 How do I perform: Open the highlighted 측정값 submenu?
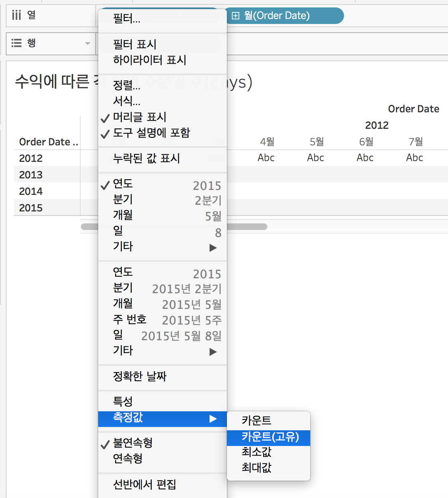point(163,419)
